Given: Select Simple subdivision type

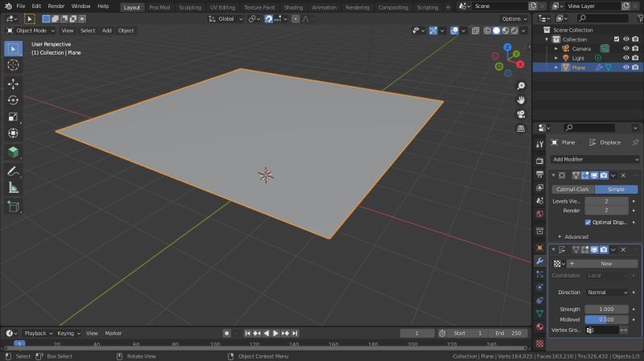Looking at the screenshot, I should [616, 189].
